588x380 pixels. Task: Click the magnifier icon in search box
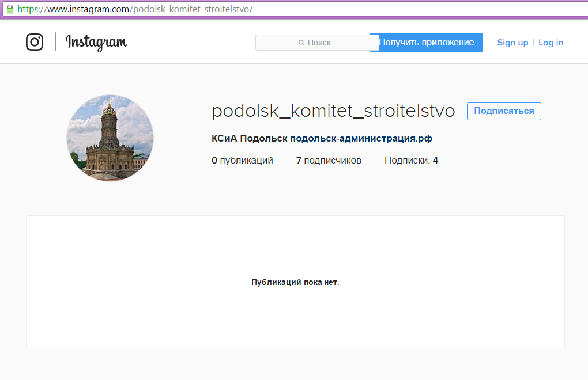301,43
